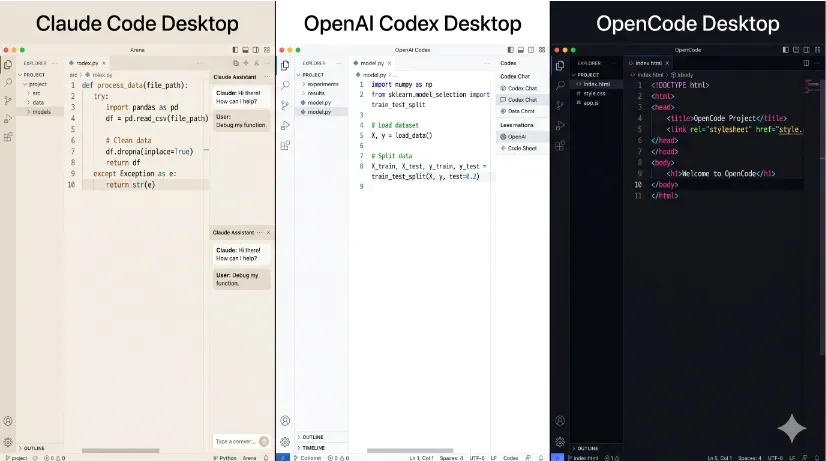
Task: Toggle secondary sidebar in OpenAI Codex title bar
Action: [x=532, y=50]
